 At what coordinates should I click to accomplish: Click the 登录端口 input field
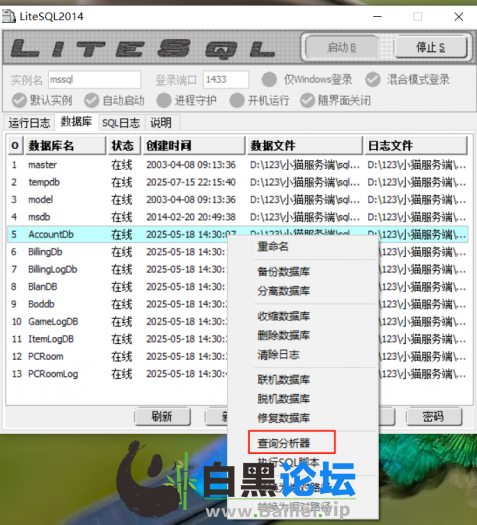(x=226, y=80)
